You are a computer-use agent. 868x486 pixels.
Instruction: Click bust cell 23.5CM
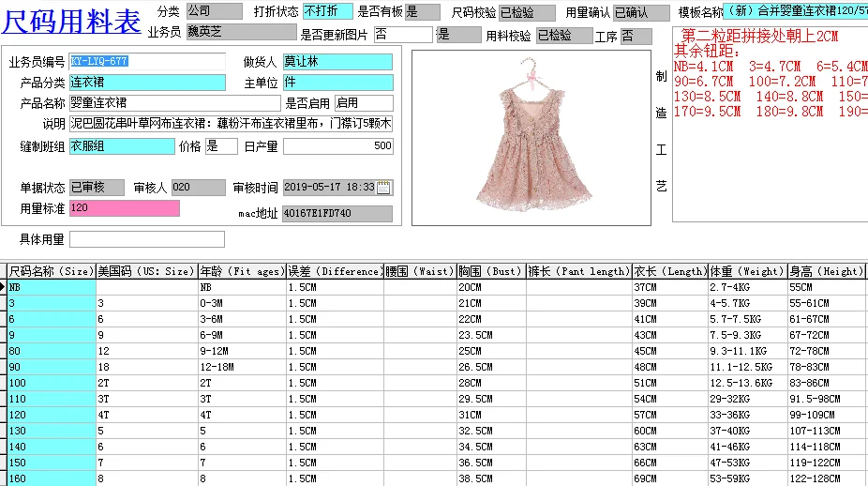(x=491, y=335)
